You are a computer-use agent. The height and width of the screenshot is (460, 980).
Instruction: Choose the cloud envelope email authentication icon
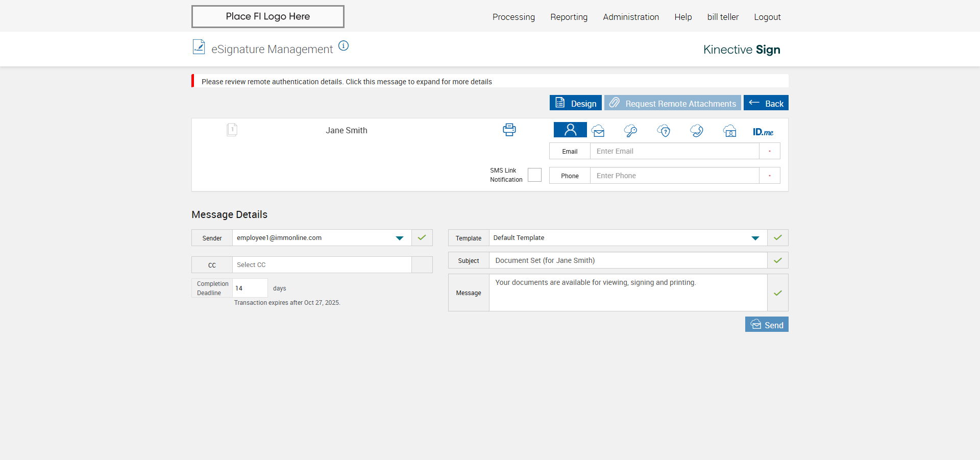(x=598, y=131)
